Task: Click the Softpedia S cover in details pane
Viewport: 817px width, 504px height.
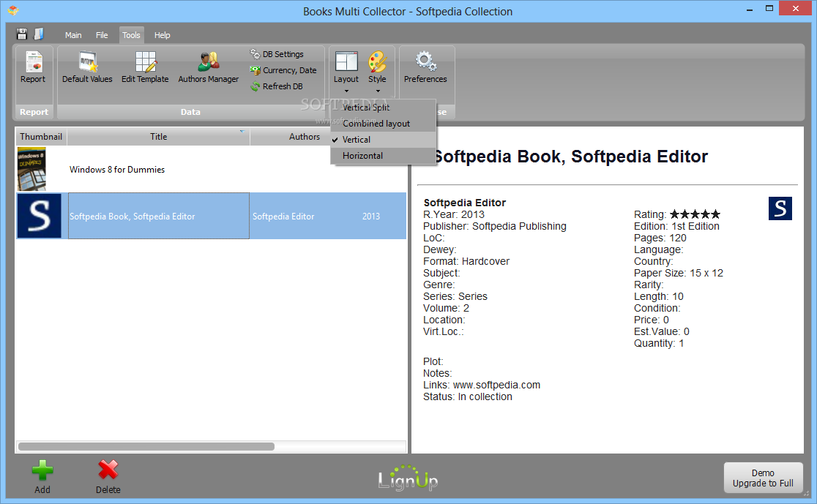Action: [x=780, y=208]
